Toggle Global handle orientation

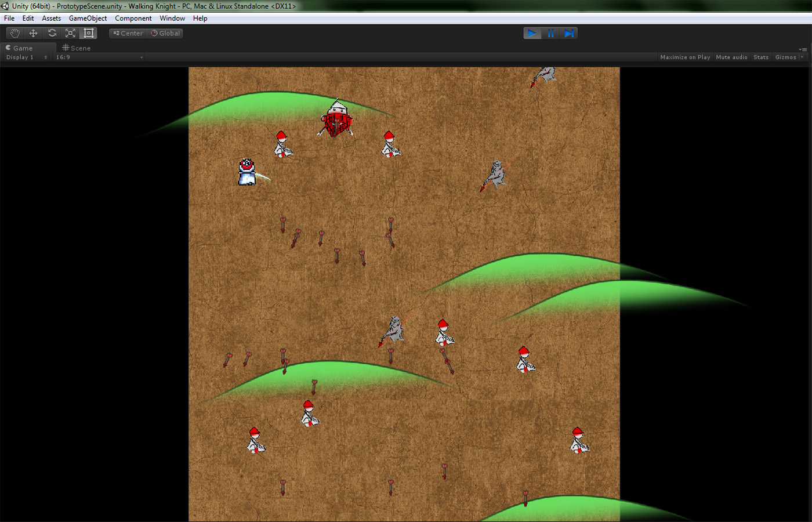point(166,33)
